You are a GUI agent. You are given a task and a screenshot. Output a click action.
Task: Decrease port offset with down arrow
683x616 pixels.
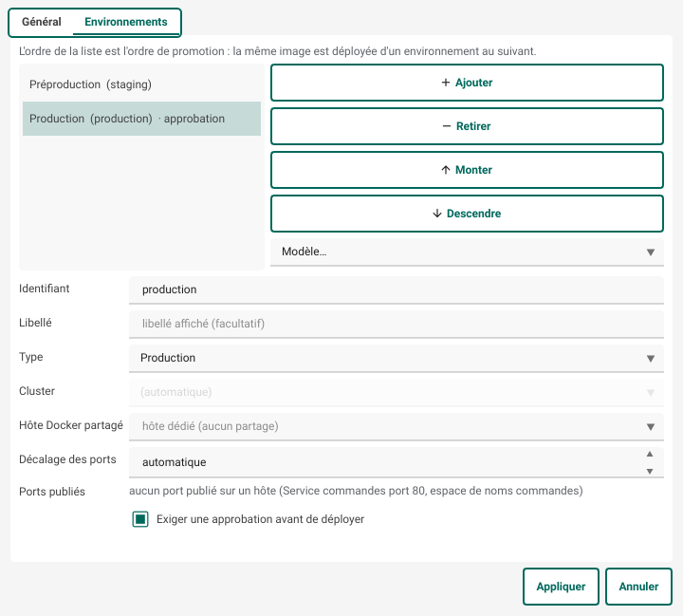pyautogui.click(x=650, y=471)
